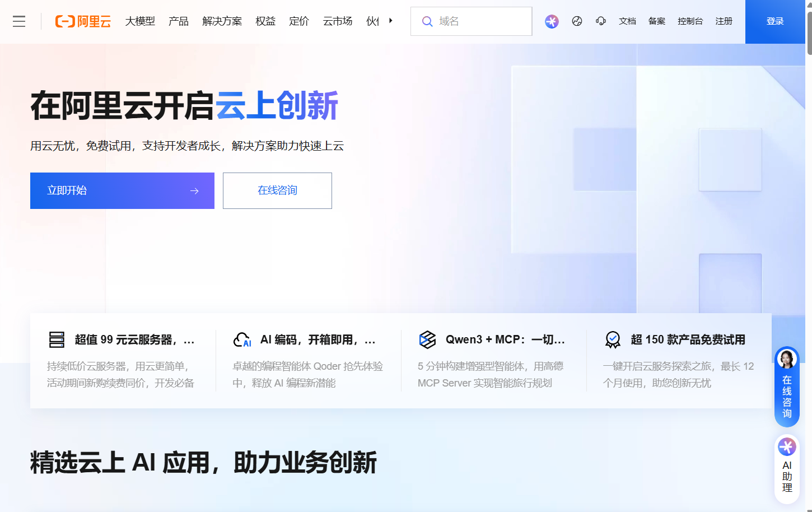This screenshot has width=812, height=512.
Task: Open the 在线咨询 consultation button
Action: coord(277,190)
